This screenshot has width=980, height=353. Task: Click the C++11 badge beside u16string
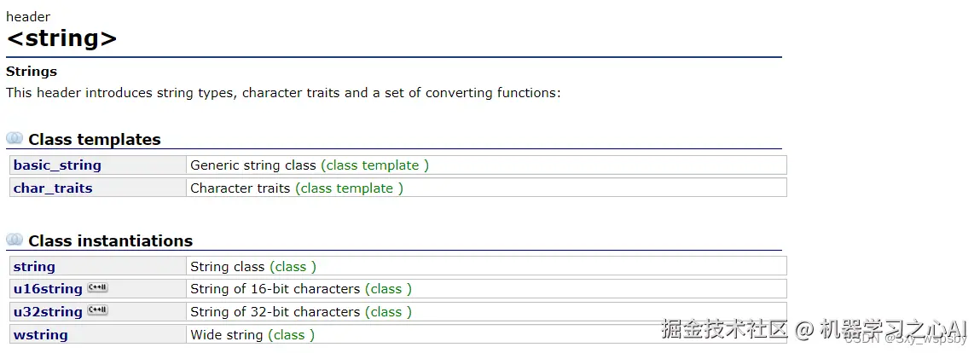pos(98,288)
